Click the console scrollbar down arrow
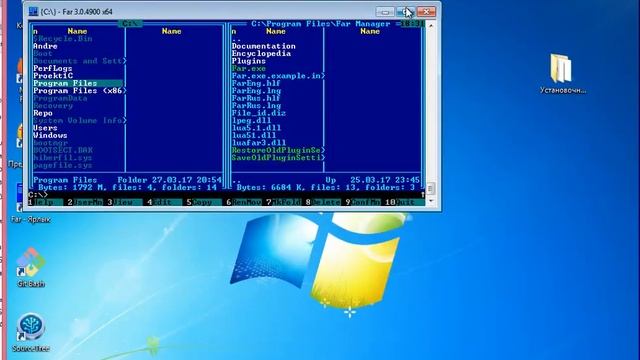The image size is (640, 360). (431, 202)
